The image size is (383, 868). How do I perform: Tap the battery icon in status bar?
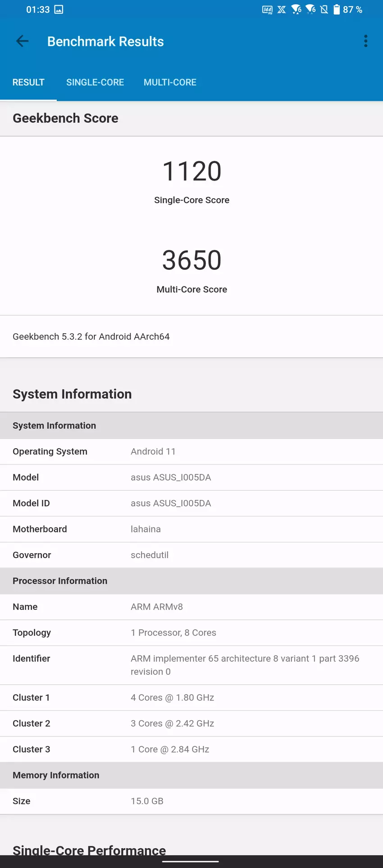[x=337, y=9]
